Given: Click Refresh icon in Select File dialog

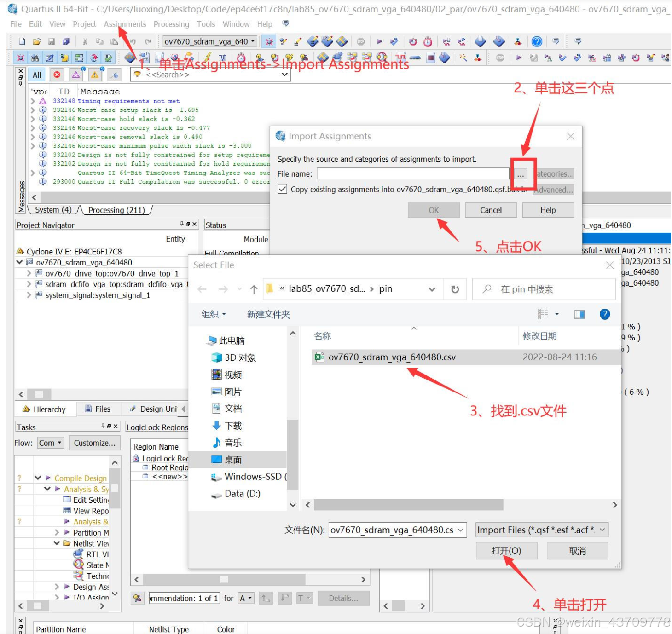Looking at the screenshot, I should (x=455, y=289).
